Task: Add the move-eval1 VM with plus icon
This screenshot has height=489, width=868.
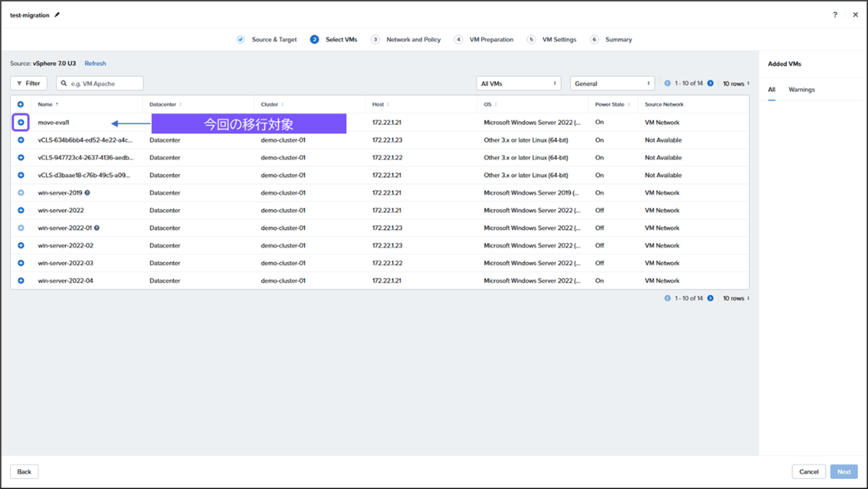Action: pos(21,122)
